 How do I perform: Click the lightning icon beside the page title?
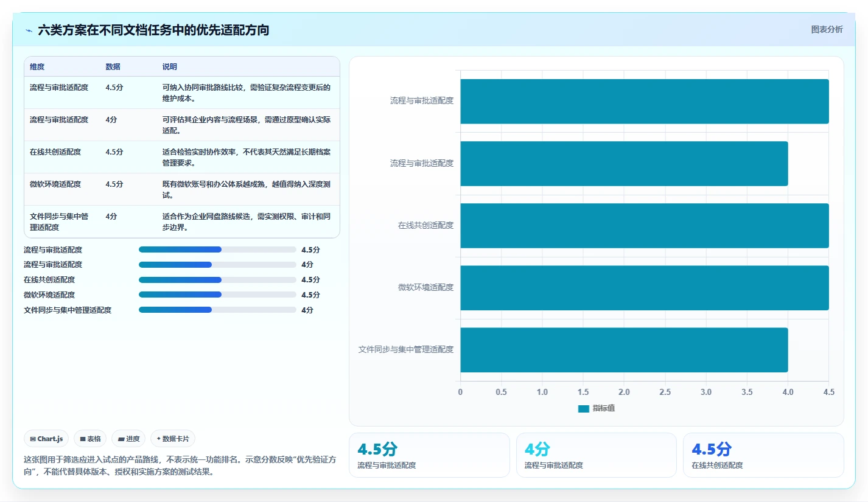tap(29, 30)
